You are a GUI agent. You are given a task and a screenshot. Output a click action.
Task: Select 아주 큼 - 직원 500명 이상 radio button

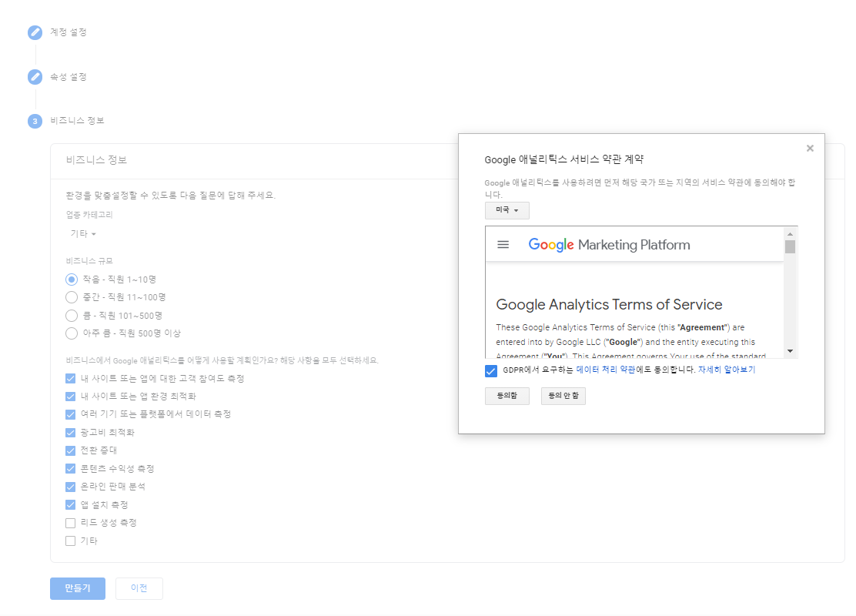click(72, 333)
